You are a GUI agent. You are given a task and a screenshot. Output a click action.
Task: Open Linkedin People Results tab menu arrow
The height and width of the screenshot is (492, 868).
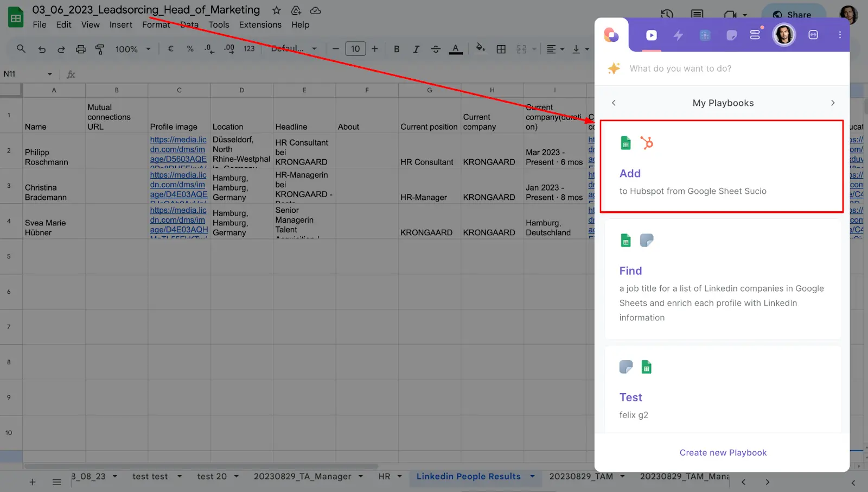pos(532,476)
